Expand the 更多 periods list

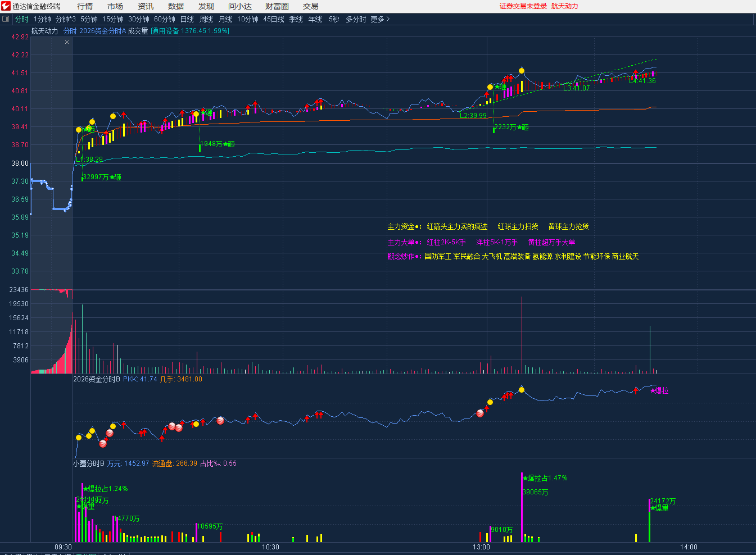click(x=380, y=19)
